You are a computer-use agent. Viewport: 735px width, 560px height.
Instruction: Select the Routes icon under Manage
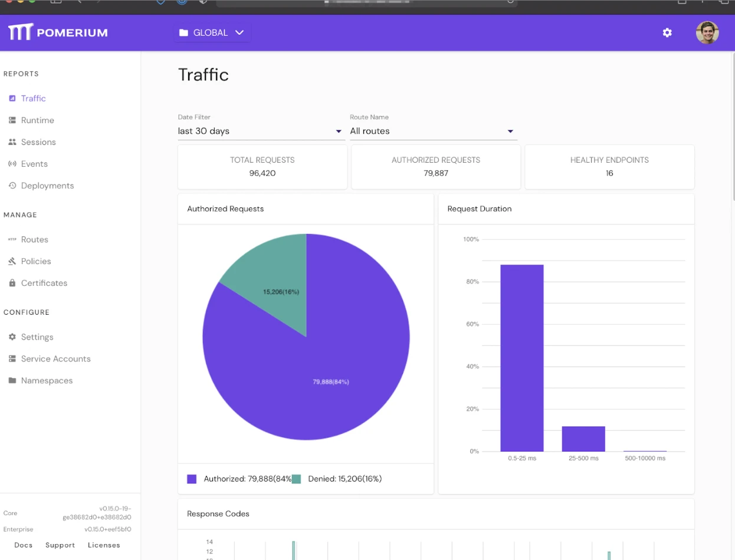[12, 239]
